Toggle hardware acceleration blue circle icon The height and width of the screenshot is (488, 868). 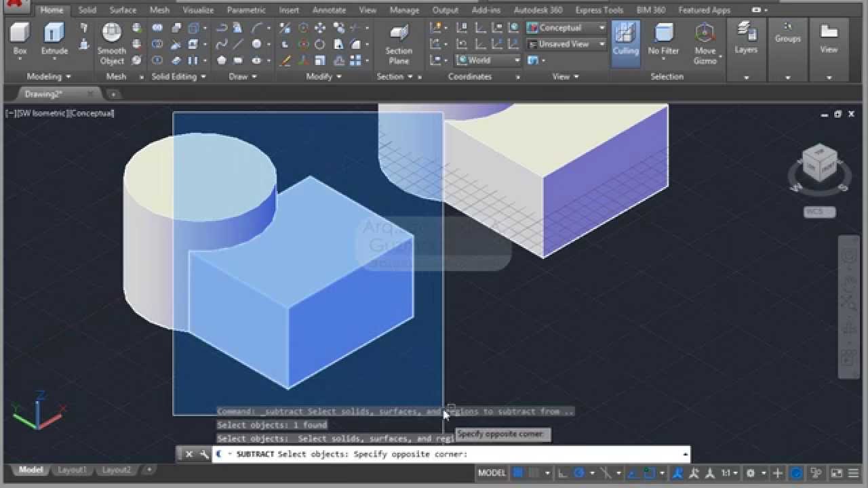coord(797,472)
